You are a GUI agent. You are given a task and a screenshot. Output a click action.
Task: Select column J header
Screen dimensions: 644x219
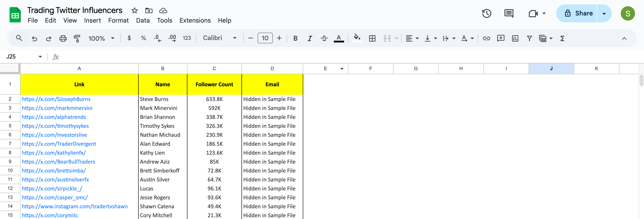(x=551, y=69)
